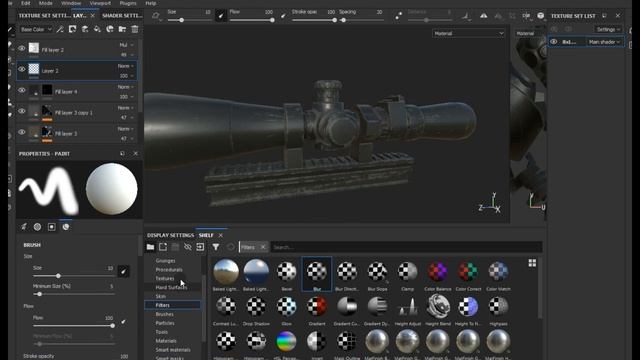Image resolution: width=640 pixels, height=360 pixels.
Task: Open the Viewport menu
Action: (x=100, y=3)
